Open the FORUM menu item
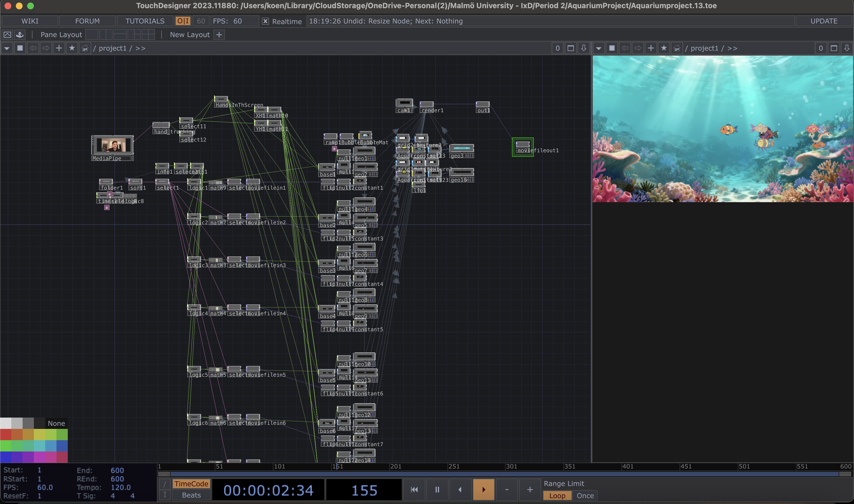The image size is (854, 504). 87,21
